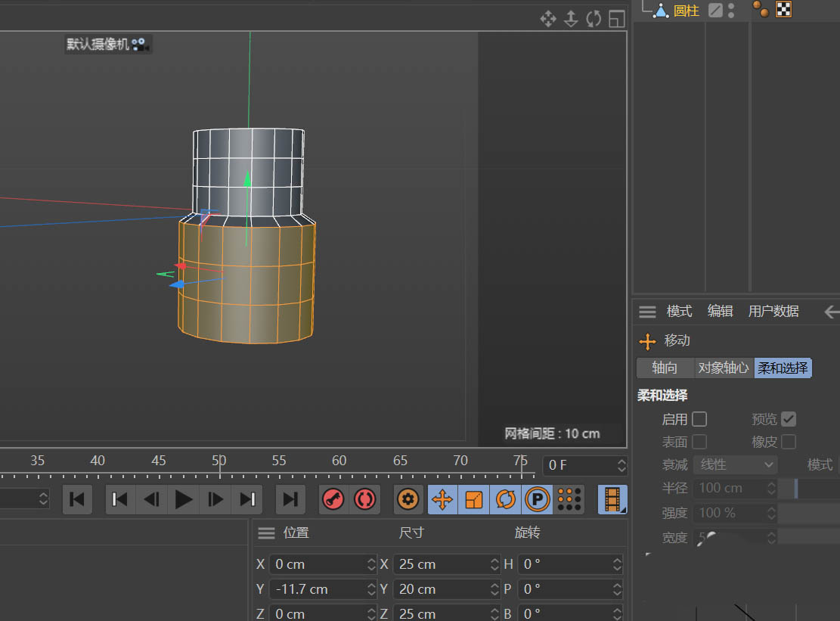
Task: Open the coordinates panel hamburger menu
Action: [x=266, y=533]
